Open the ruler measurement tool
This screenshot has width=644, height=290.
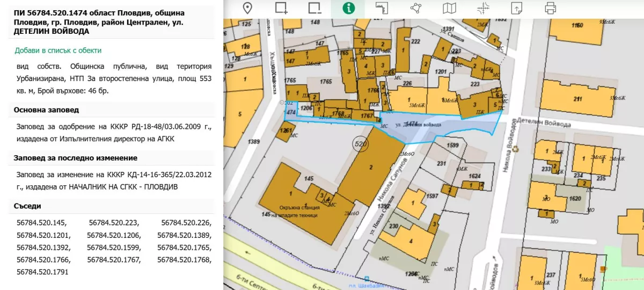click(382, 8)
